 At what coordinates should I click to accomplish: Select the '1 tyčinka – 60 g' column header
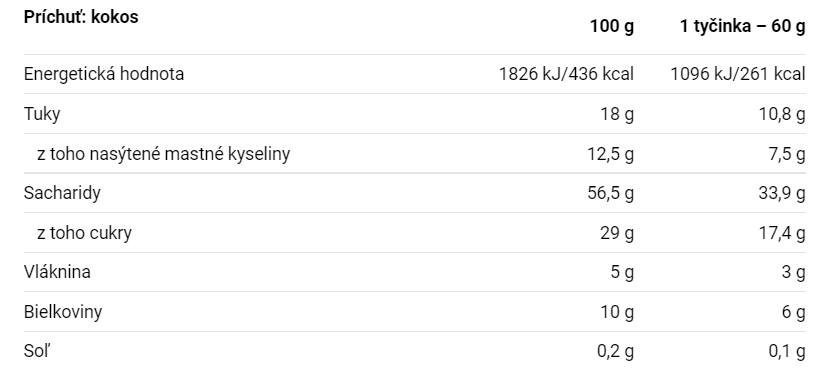click(x=742, y=26)
